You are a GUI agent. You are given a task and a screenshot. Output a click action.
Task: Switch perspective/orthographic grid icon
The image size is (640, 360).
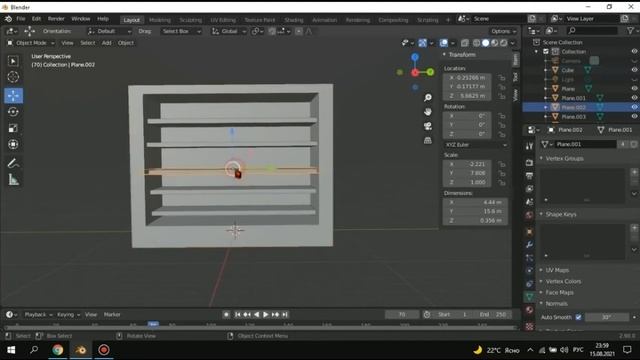427,140
